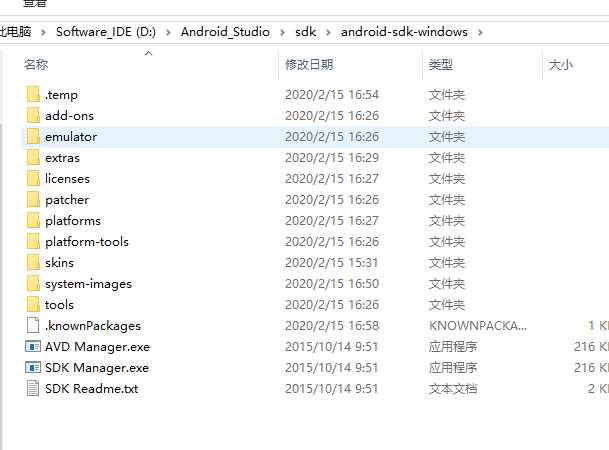Image resolution: width=609 pixels, height=450 pixels.
Task: Click the 文本文档 type cell
Action: coord(453,388)
